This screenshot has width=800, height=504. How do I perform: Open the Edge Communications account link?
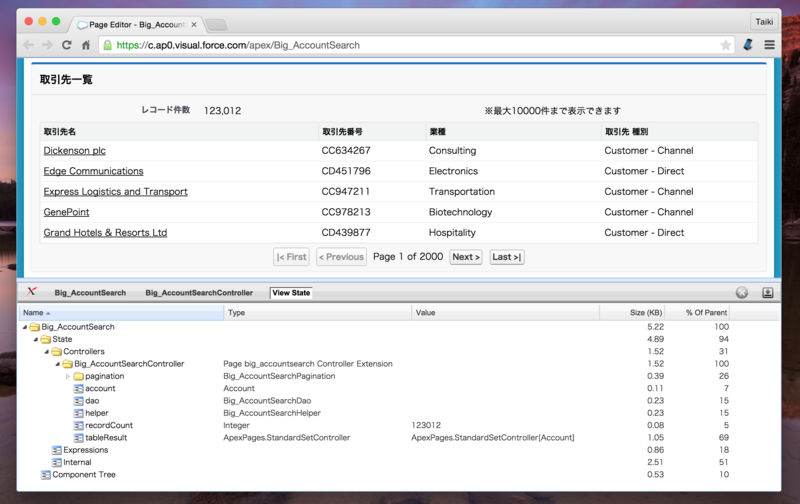93,171
